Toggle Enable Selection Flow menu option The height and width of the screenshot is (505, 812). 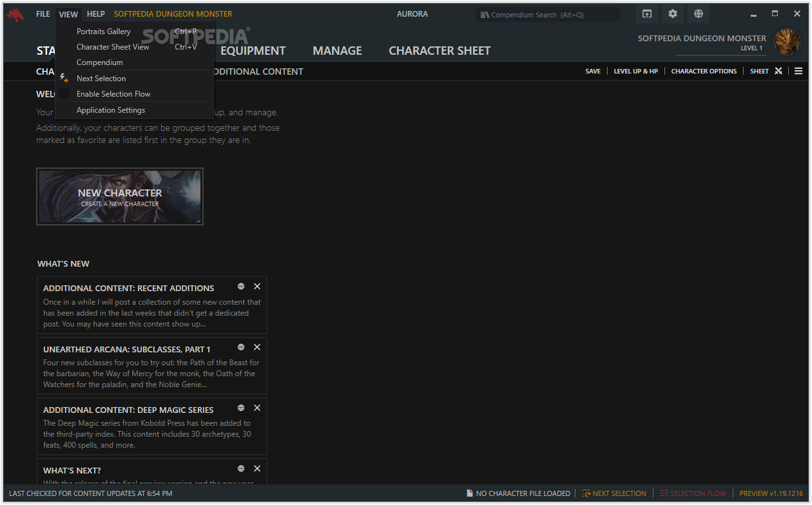pos(135,94)
